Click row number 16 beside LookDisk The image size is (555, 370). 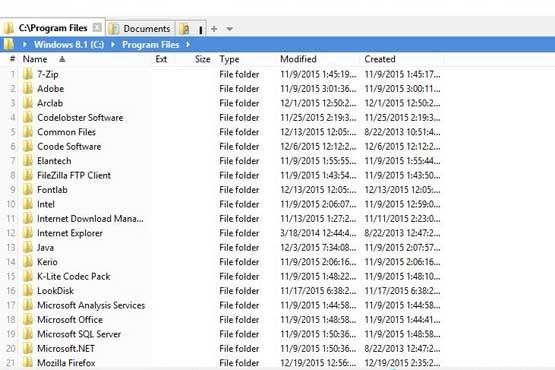[x=11, y=291]
